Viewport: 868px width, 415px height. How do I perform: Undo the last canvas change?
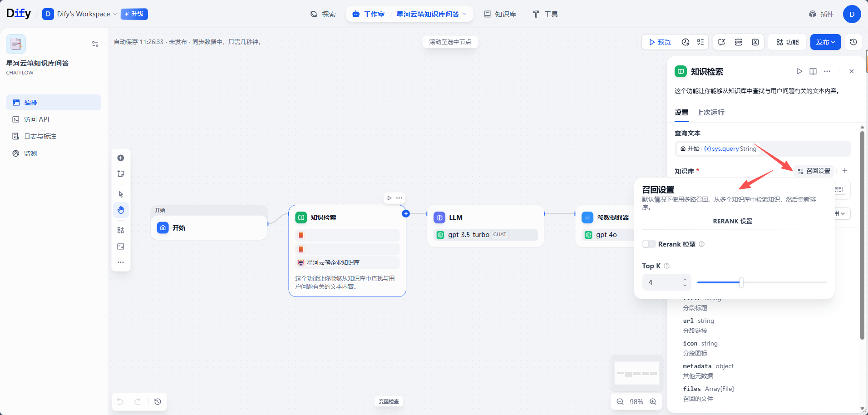pos(120,401)
